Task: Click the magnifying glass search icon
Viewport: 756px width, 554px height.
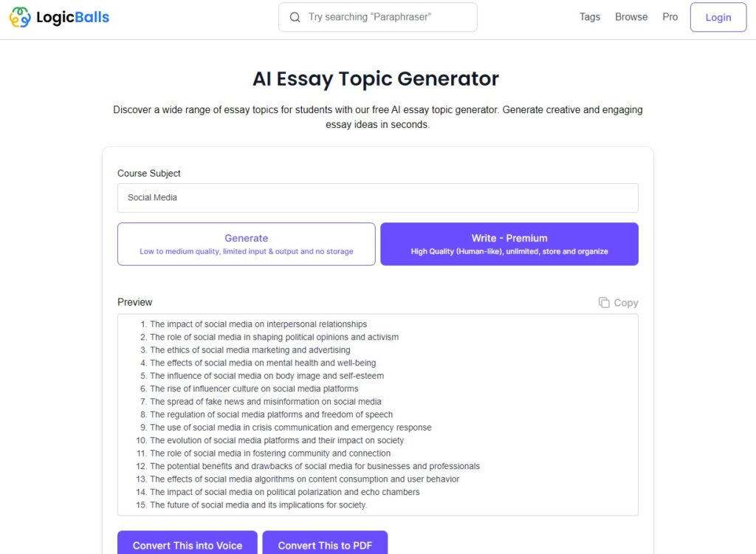Action: 294,16
